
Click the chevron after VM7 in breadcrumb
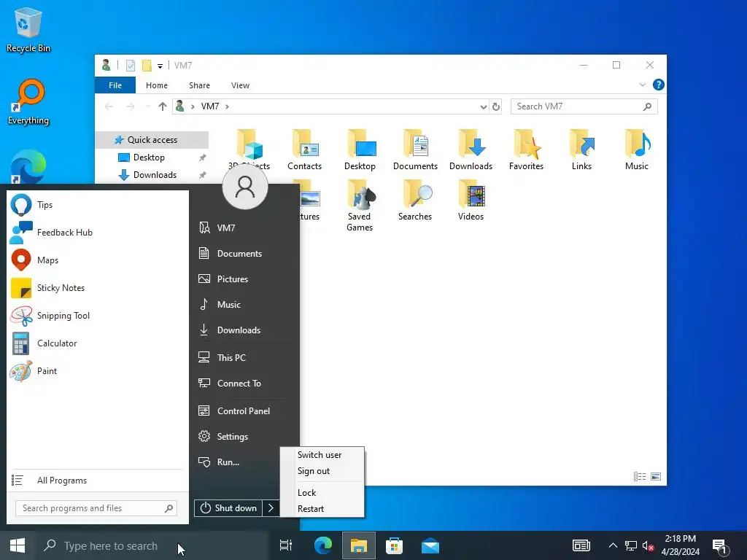click(x=228, y=106)
